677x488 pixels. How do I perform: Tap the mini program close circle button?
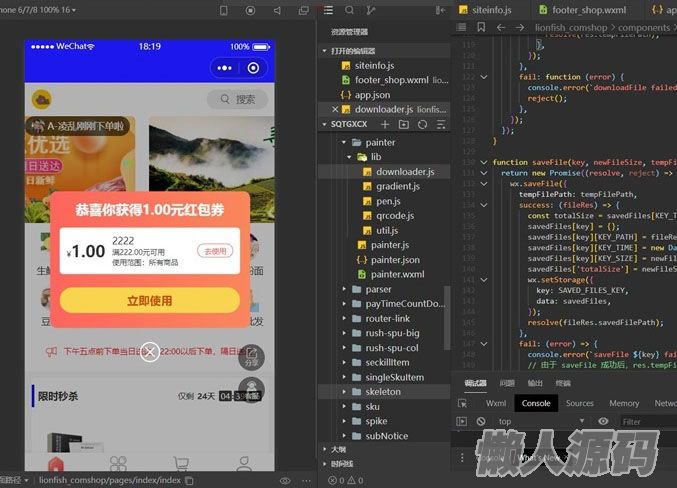click(253, 68)
